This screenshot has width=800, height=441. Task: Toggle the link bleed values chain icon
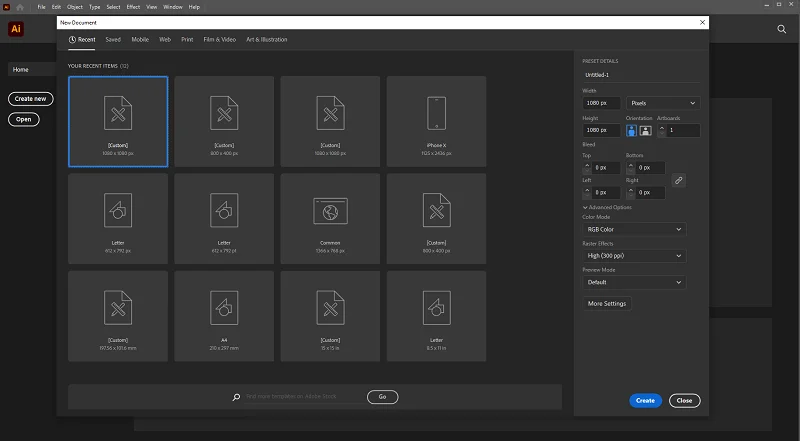pyautogui.click(x=679, y=180)
